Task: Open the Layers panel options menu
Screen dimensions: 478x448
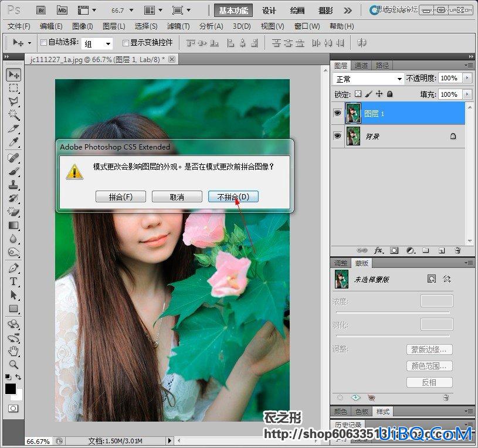Action: 469,66
